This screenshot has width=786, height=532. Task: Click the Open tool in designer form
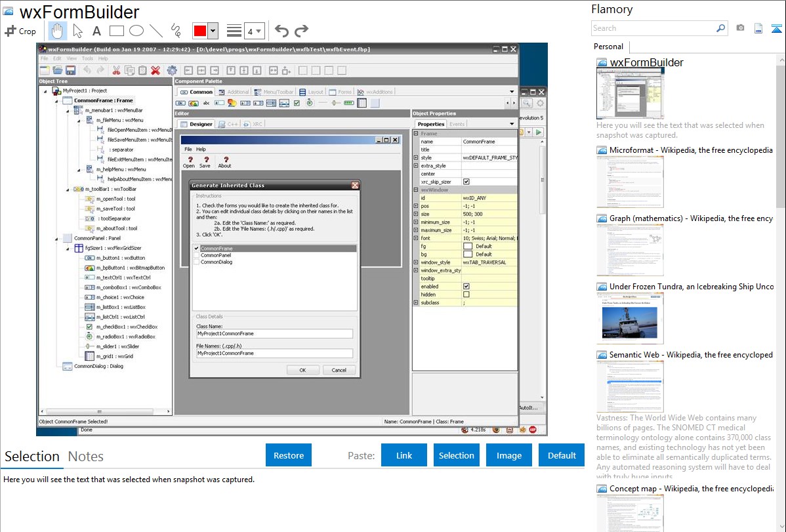coord(189,162)
